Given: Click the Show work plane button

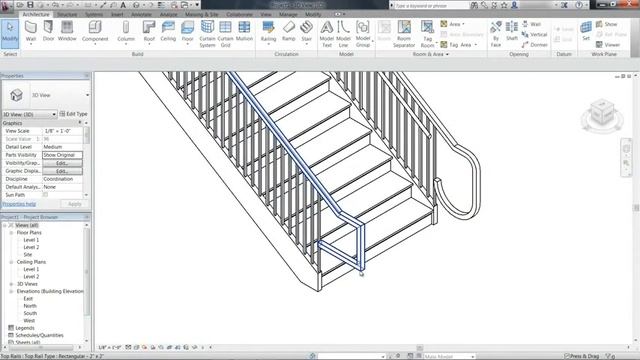Looking at the screenshot, I should pyautogui.click(x=607, y=24).
